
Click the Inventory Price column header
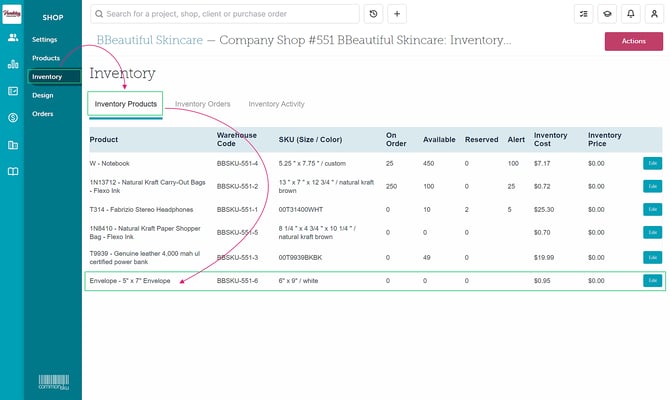coord(605,139)
